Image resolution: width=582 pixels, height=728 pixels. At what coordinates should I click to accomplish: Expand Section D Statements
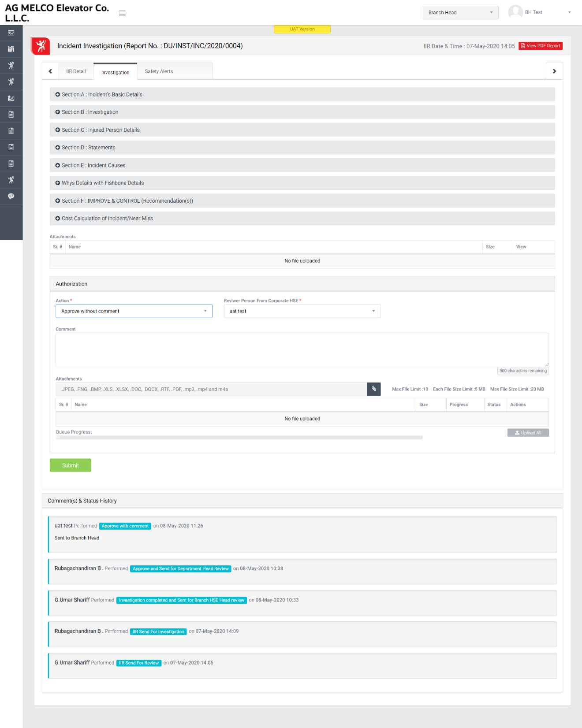pos(302,148)
